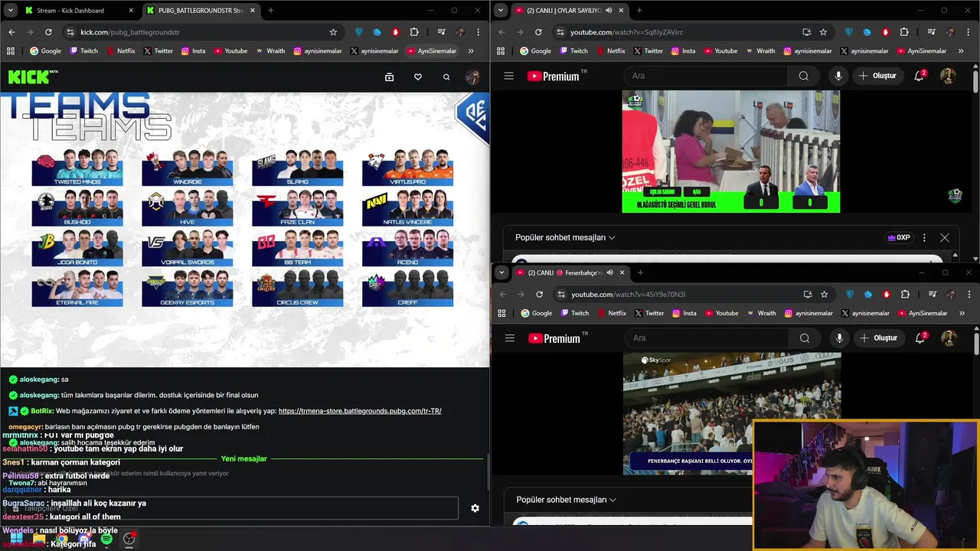Click the bottom YouTube window page scrollbar

tap(975, 344)
